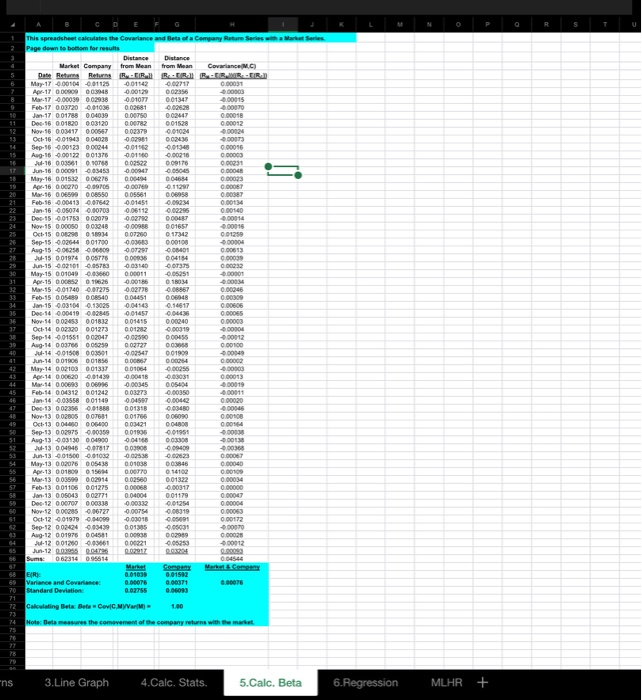The image size is (642, 700).
Task: Click the company standard deviation '0.06093'
Action: pos(177,590)
